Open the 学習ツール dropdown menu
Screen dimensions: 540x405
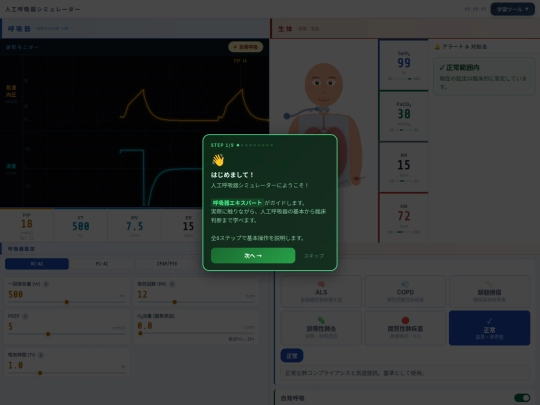[512, 9]
